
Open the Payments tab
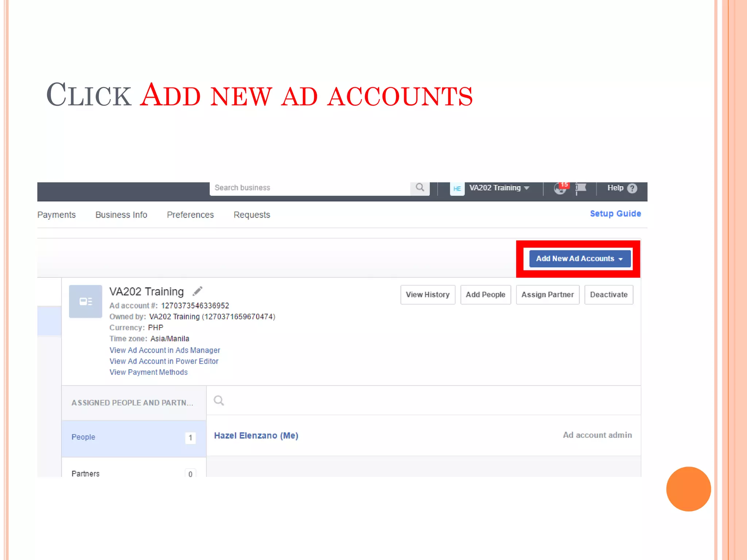[57, 215]
